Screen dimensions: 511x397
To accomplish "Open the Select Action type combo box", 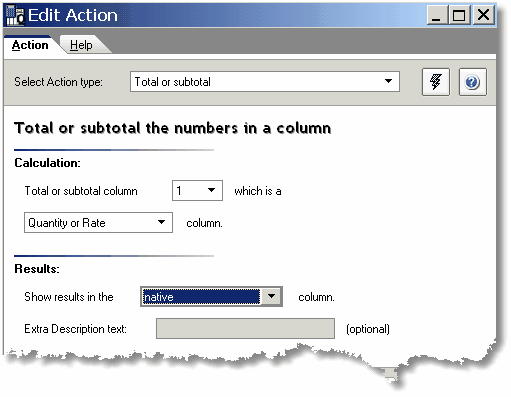I will (x=265, y=82).
